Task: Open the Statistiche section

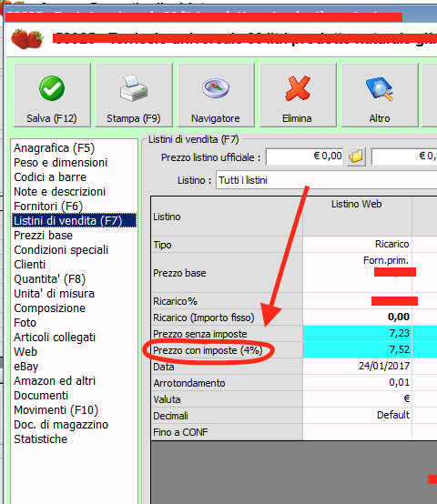Action: [x=41, y=439]
